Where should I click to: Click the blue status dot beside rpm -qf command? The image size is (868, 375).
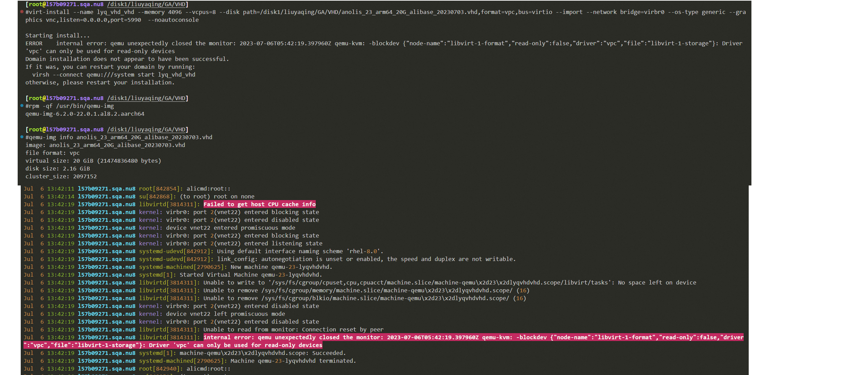(x=22, y=106)
